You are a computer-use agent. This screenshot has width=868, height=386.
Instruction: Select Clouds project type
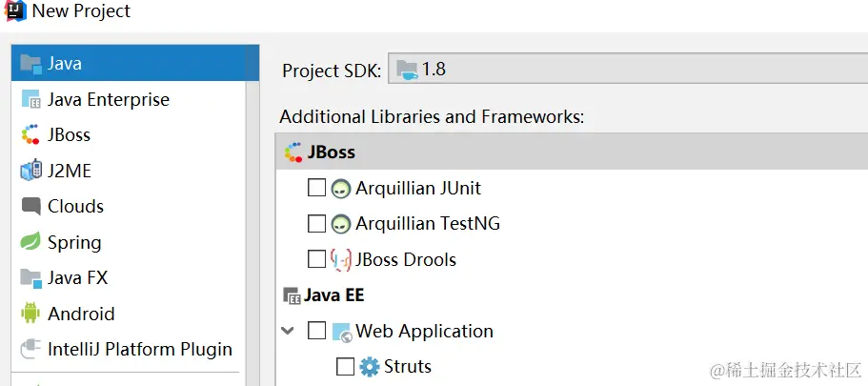click(x=129, y=206)
